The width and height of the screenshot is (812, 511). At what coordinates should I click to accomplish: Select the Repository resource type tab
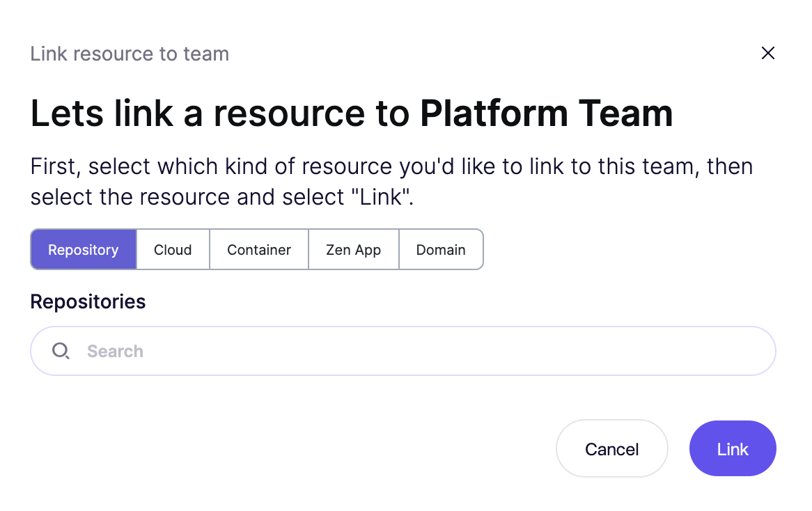[x=84, y=249]
